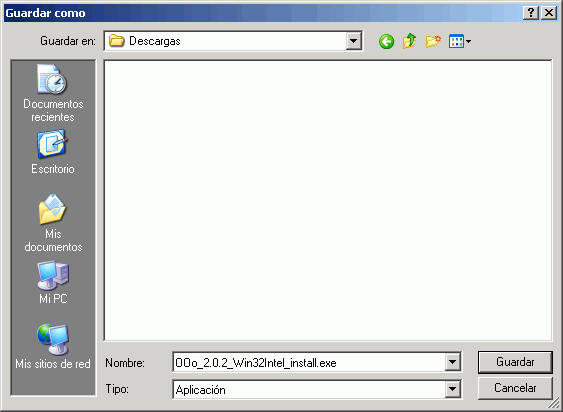
Task: Go back to last visited folder
Action: pyautogui.click(x=386, y=42)
